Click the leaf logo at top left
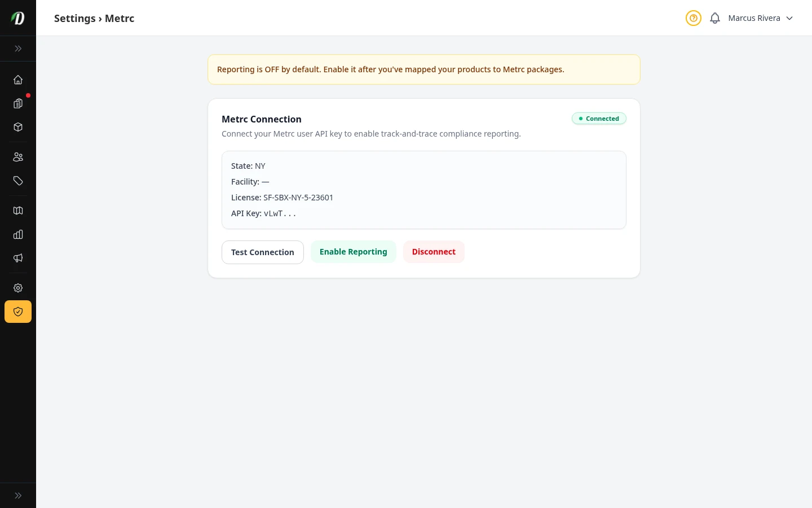Image resolution: width=812 pixels, height=508 pixels. click(x=18, y=18)
